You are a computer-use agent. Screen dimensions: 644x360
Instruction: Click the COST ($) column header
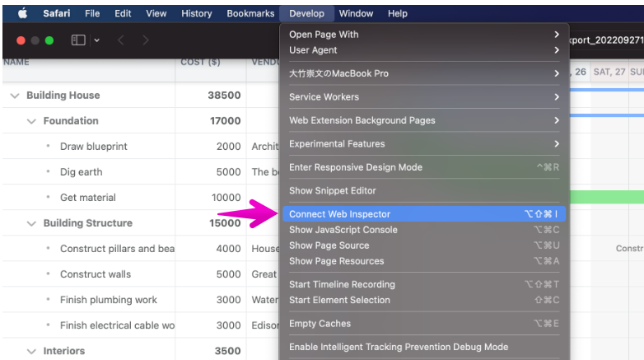tap(200, 63)
